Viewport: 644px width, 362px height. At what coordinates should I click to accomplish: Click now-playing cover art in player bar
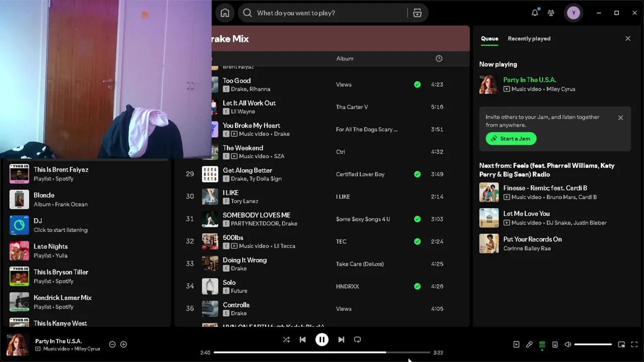18,344
